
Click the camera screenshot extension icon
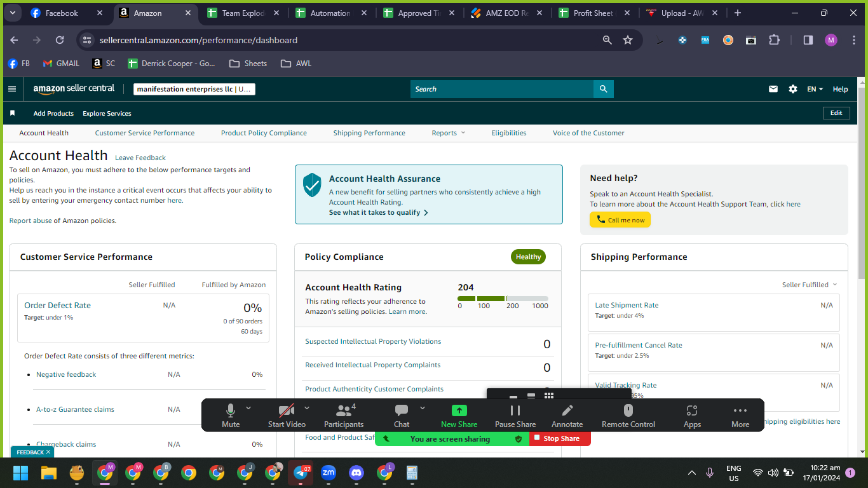[x=751, y=40]
